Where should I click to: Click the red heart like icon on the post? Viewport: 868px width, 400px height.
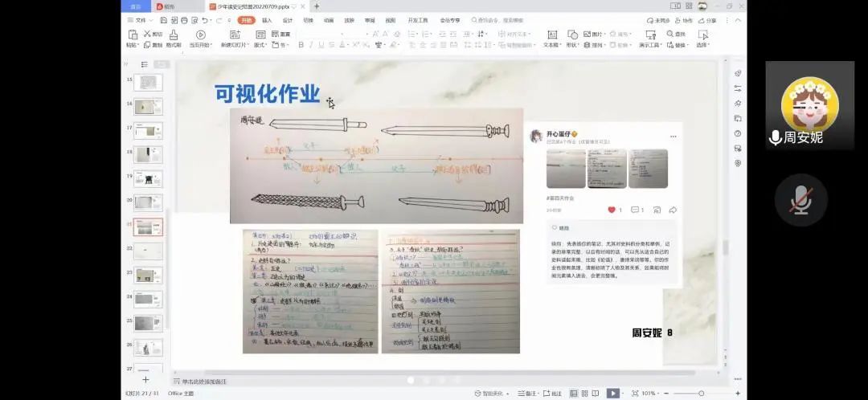[612, 210]
